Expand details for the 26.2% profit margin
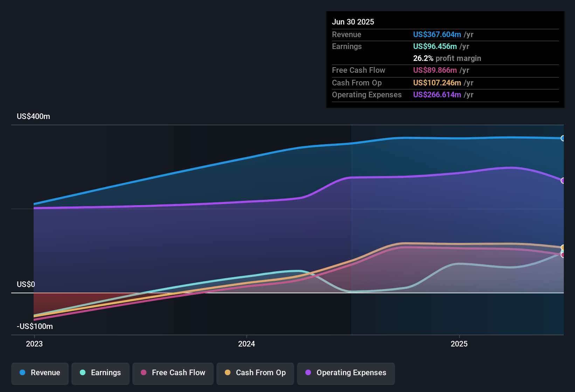The image size is (575, 392). tap(447, 58)
